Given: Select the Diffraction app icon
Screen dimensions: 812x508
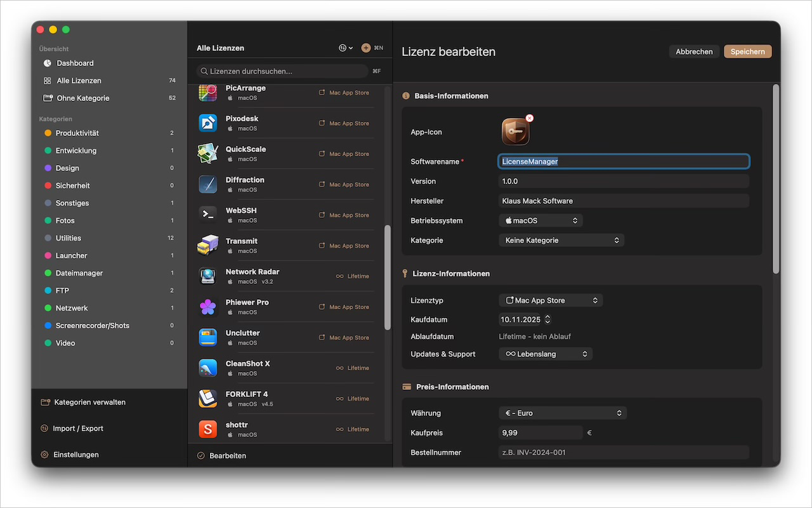Looking at the screenshot, I should coord(208,184).
